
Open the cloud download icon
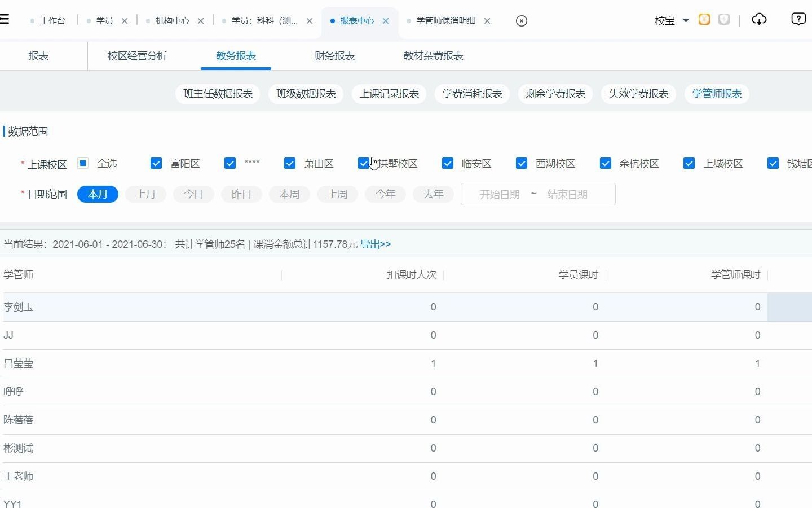click(x=759, y=20)
